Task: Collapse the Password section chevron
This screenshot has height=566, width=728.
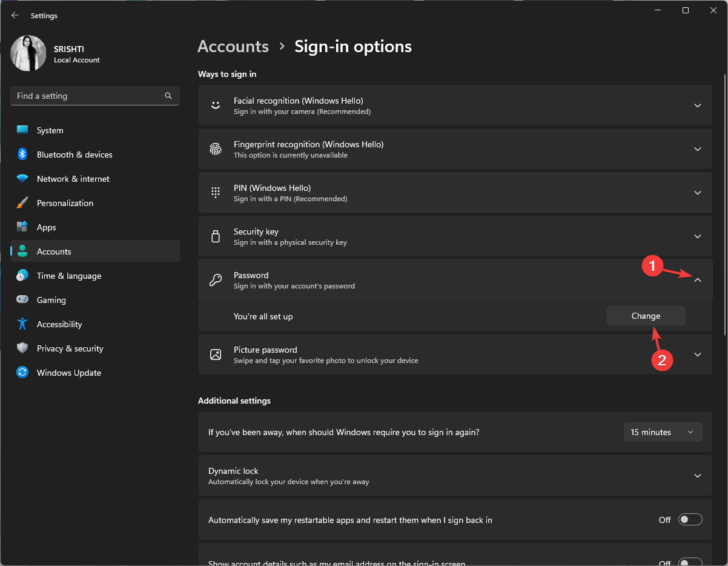Action: [x=698, y=280]
